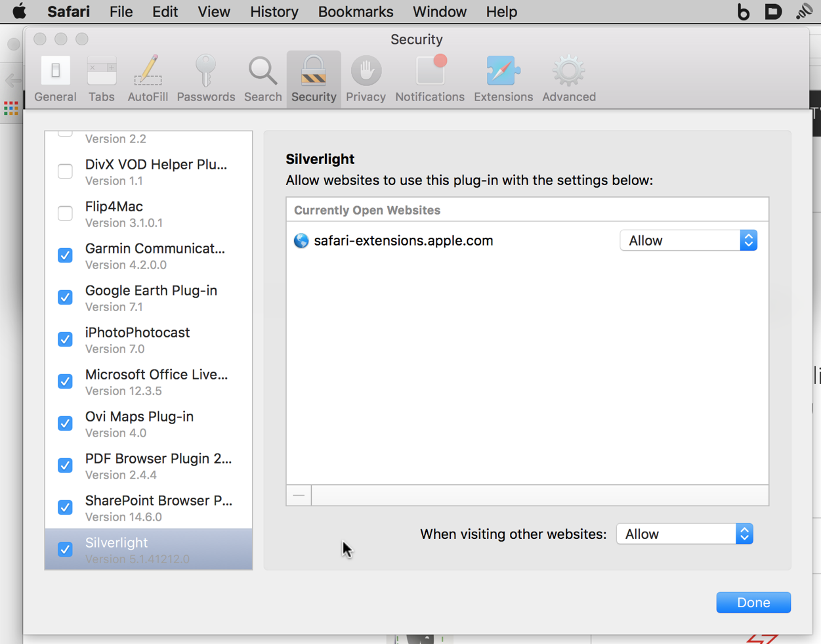Open the Bookmarks menu

(x=356, y=12)
